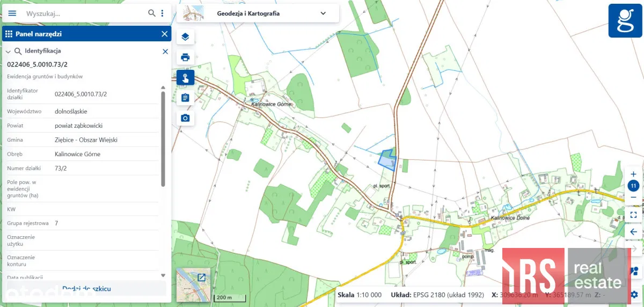Open the layers panel icon
The image size is (644, 307).
point(185,37)
